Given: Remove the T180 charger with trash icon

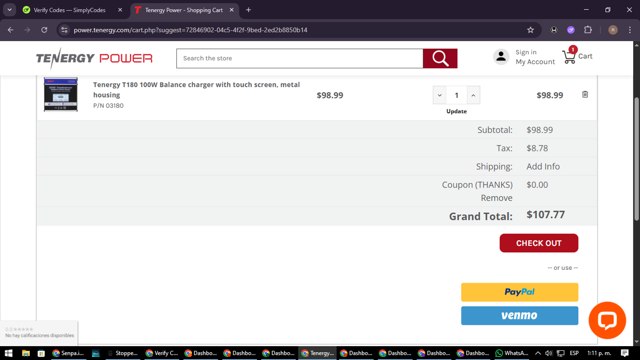Looking at the screenshot, I should [x=585, y=95].
